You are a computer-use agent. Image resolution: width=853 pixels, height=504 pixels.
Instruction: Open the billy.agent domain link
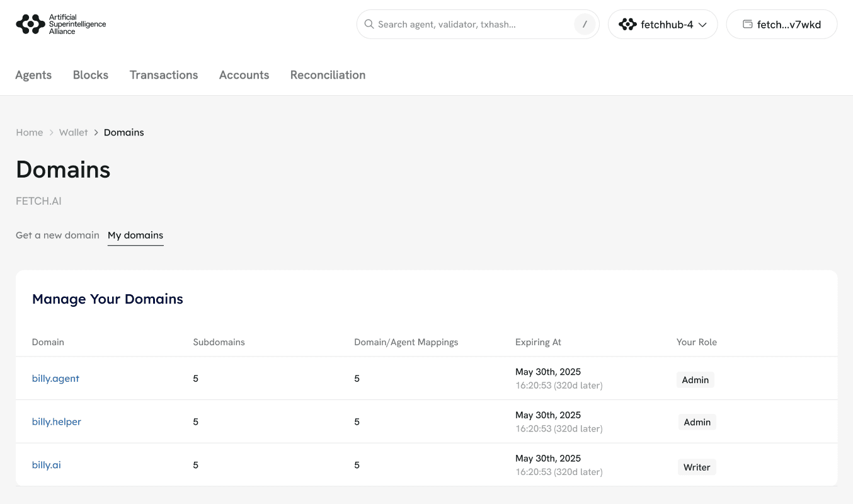coord(55,379)
